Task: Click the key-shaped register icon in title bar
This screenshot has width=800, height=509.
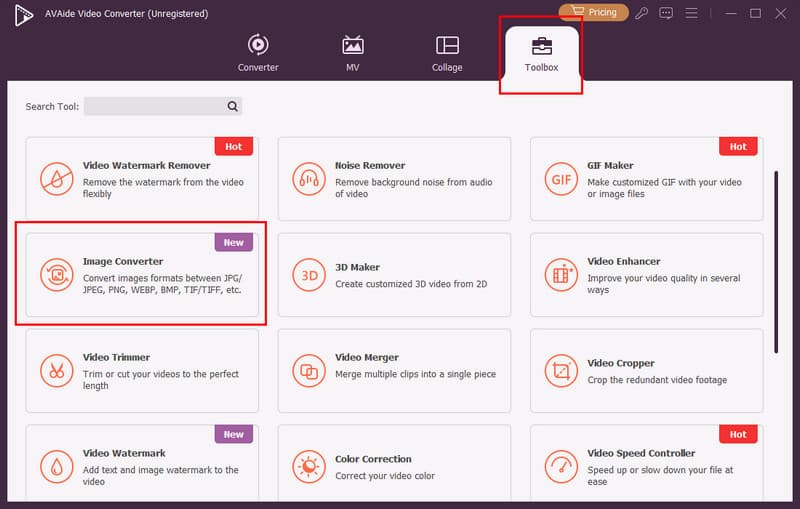Action: click(643, 13)
